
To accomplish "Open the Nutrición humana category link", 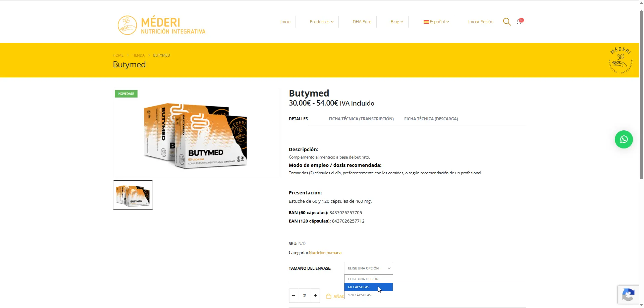I will [x=325, y=253].
